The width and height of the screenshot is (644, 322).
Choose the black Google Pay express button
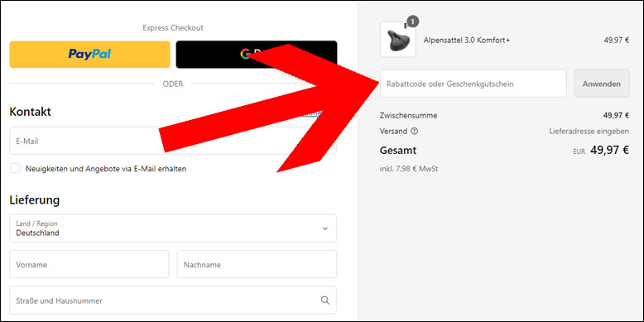257,54
